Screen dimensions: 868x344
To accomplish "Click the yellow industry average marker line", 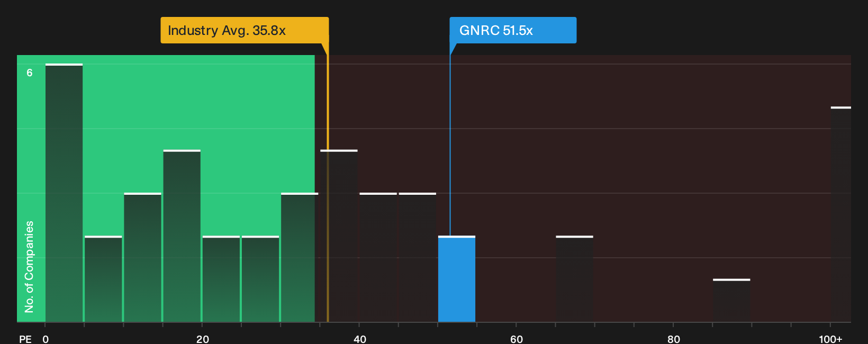I will (x=328, y=183).
